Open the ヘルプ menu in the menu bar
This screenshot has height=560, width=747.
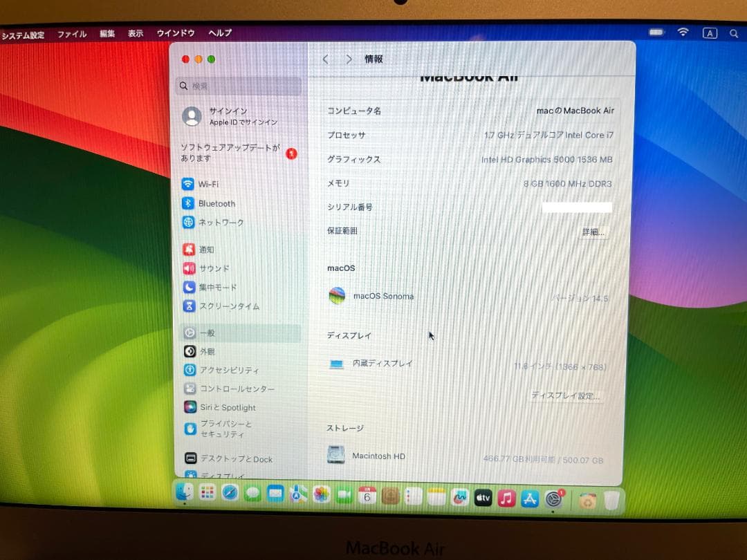coord(219,32)
